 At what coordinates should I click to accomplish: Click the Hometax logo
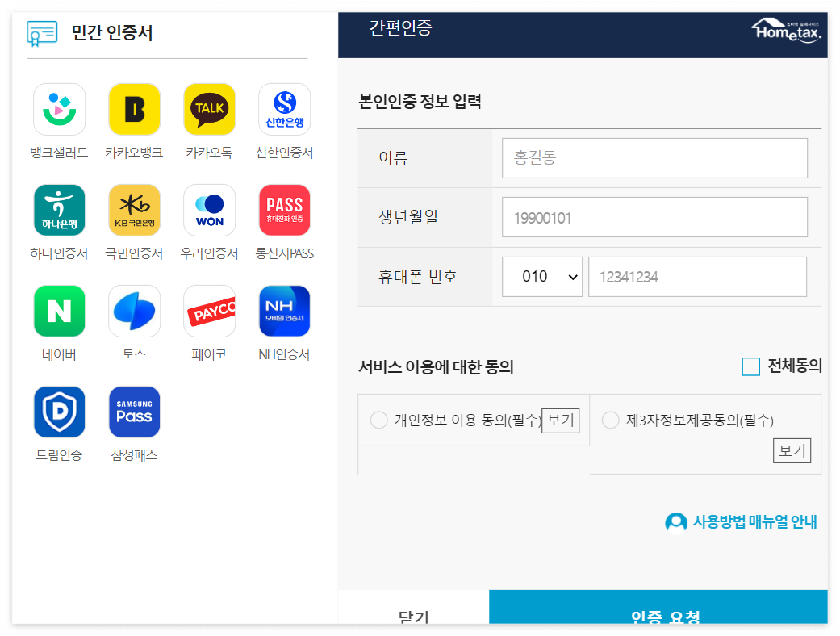(786, 31)
